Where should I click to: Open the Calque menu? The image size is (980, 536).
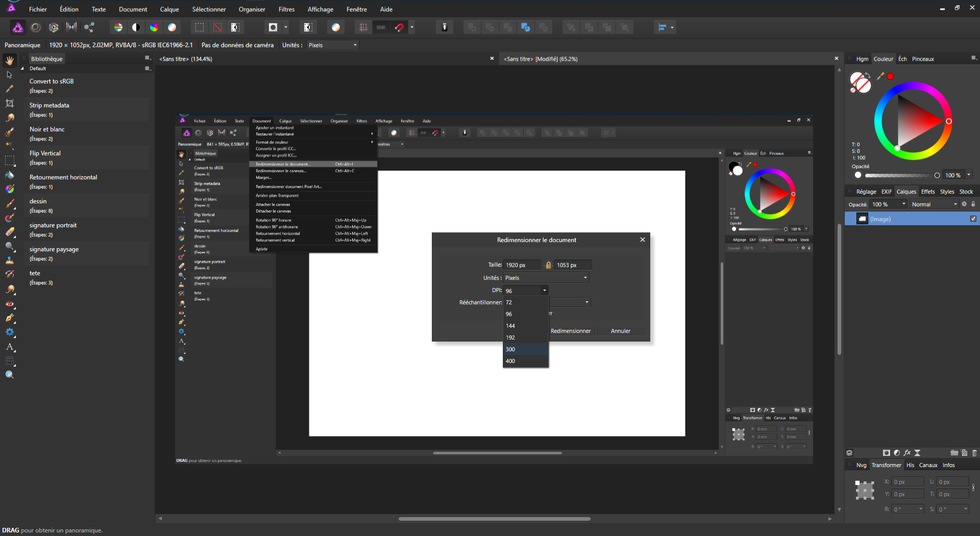169,9
